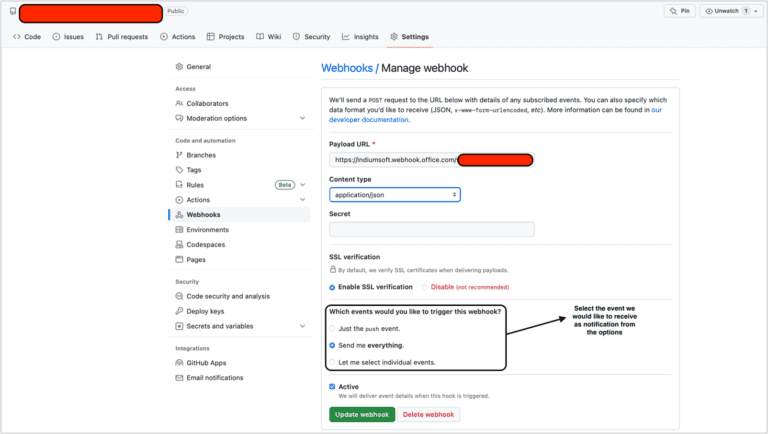Click the Webhooks breadcrumb link
This screenshot has width=768, height=434.
click(x=347, y=68)
